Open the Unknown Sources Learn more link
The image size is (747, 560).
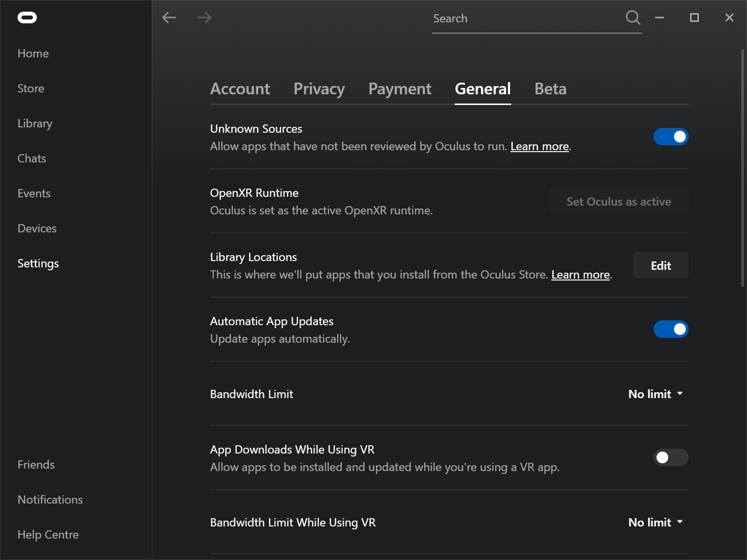pyautogui.click(x=539, y=146)
